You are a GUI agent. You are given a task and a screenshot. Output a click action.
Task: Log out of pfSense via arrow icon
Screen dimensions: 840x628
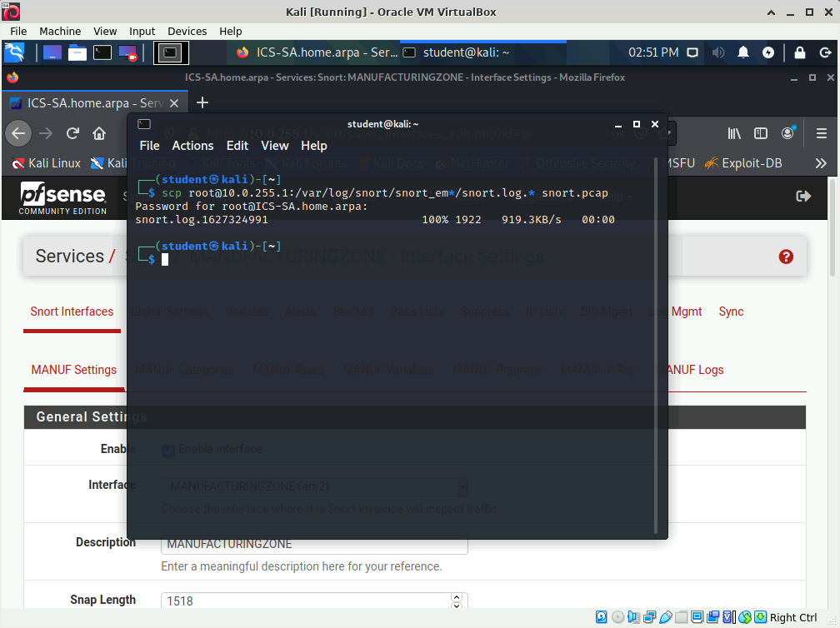[803, 197]
